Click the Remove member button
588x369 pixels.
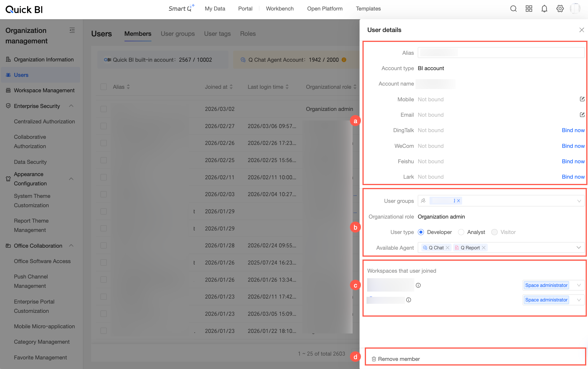pos(396,359)
